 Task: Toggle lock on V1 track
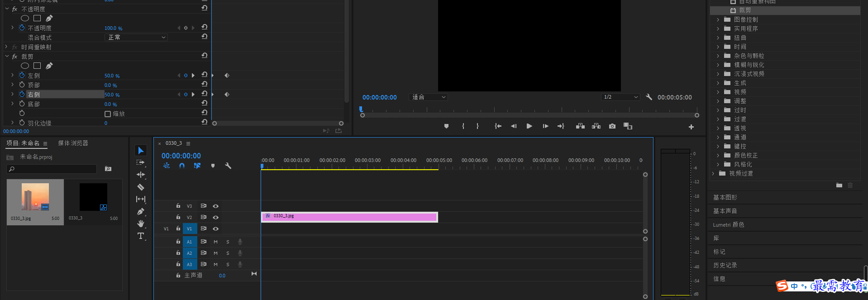click(178, 229)
